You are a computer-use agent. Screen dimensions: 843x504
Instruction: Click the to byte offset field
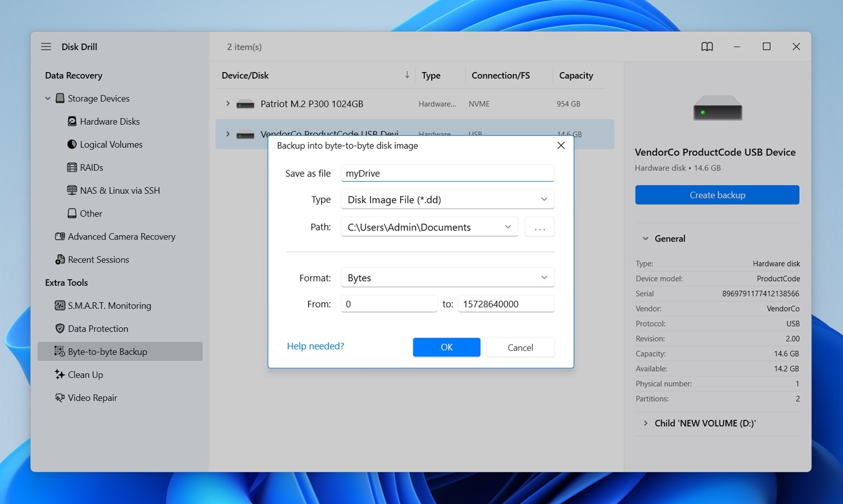[x=506, y=304]
